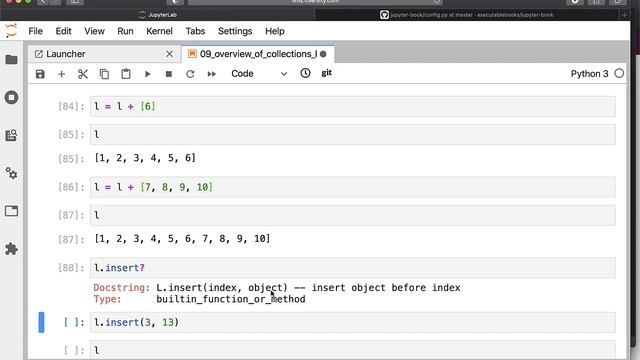Cut selected cells with scissors icon
The height and width of the screenshot is (360, 640).
click(83, 74)
